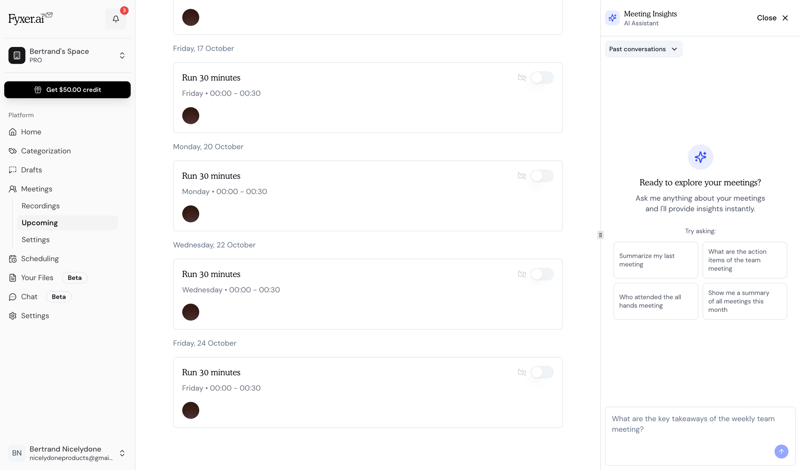800x470 pixels.
Task: Open Scheduling calendar icon
Action: pos(13,259)
